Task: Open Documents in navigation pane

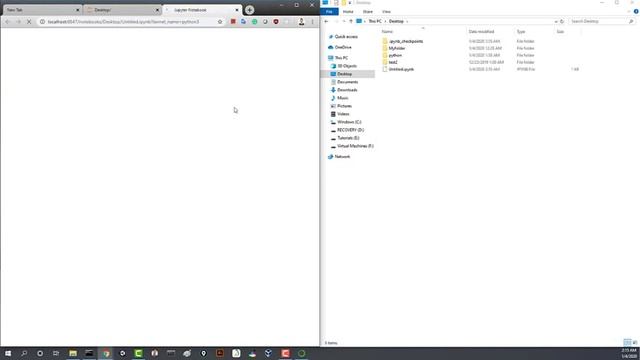Action: tap(347, 82)
